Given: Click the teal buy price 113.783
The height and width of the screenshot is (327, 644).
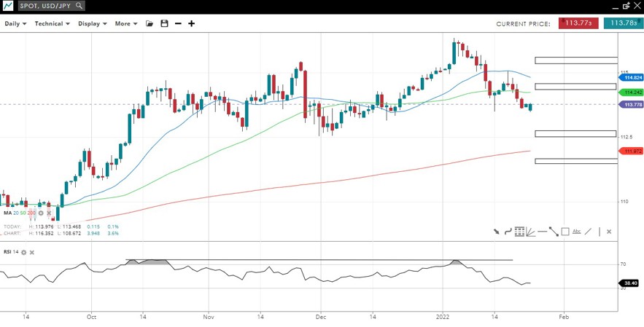Looking at the screenshot, I should [x=623, y=23].
